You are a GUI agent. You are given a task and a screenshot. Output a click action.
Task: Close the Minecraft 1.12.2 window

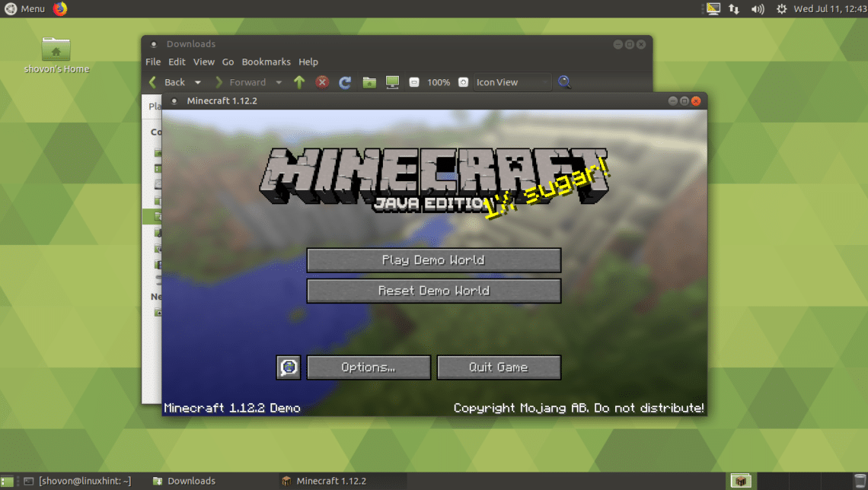pyautogui.click(x=696, y=100)
